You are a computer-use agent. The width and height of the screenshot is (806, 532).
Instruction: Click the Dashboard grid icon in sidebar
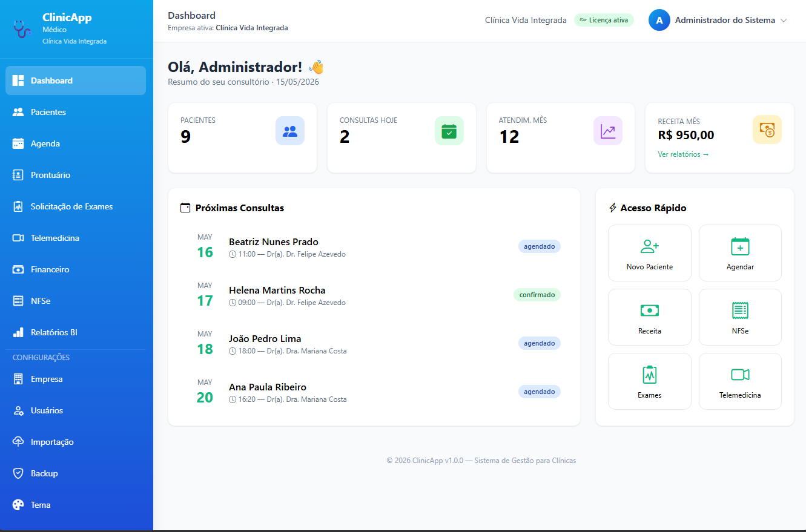pos(18,80)
